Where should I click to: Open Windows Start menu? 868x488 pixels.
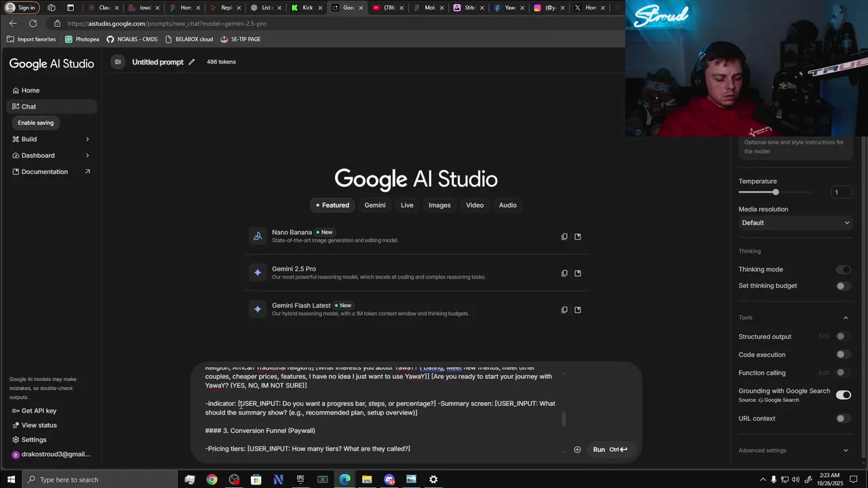[11, 479]
